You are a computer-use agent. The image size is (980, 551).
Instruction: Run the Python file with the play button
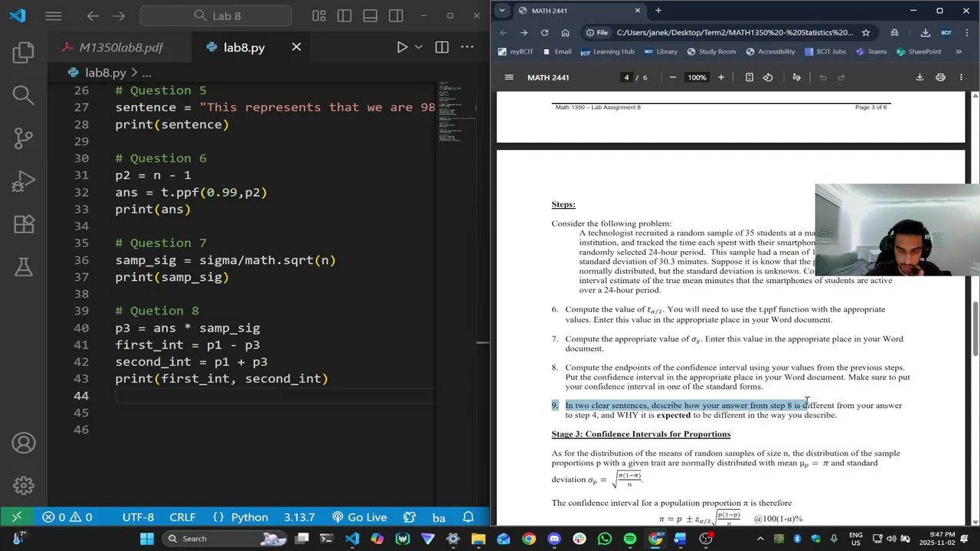402,47
